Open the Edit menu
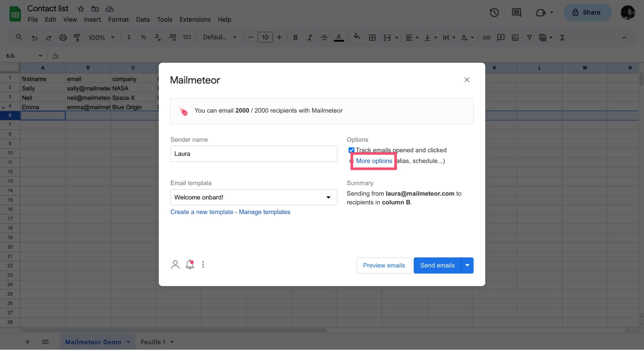The image size is (644, 350). [x=50, y=19]
